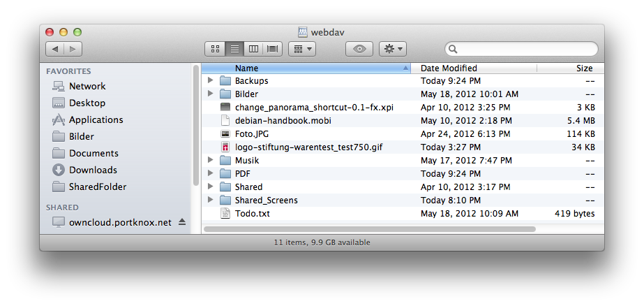Select file name Todo.txt

(x=252, y=214)
